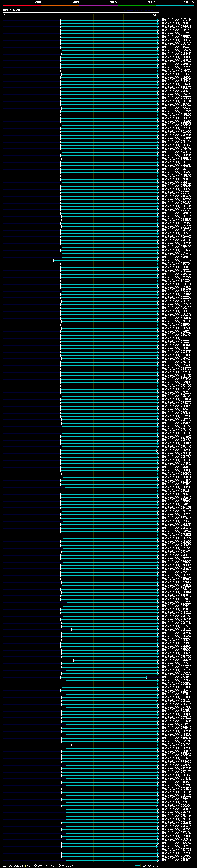Viewport: 197px width, 868px height.
Task: Click hit label UniRef100_A4URF3
Action: [177, 88]
